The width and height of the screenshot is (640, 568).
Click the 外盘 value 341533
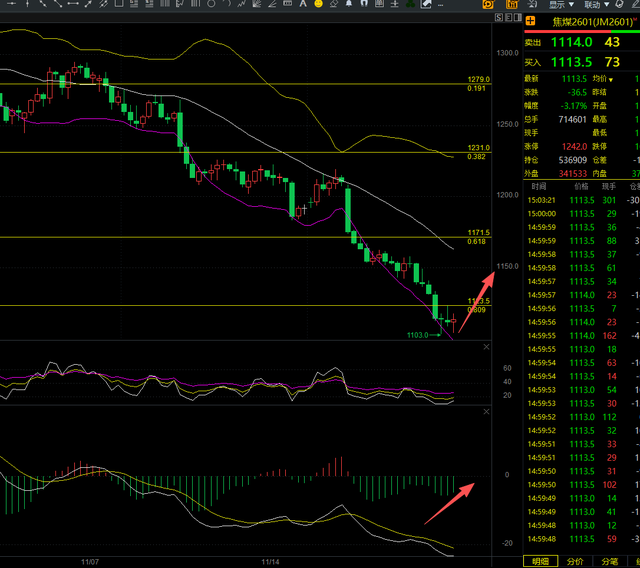tap(572, 173)
